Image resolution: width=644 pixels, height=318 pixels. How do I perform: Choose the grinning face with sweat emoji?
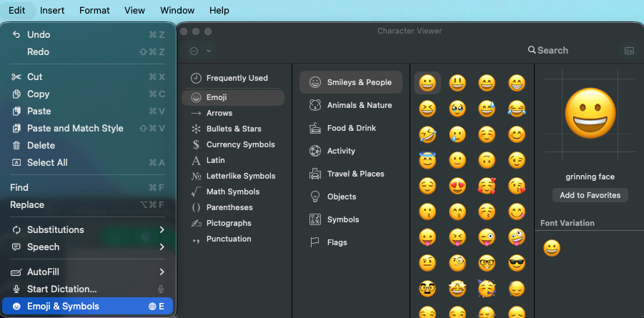click(487, 109)
